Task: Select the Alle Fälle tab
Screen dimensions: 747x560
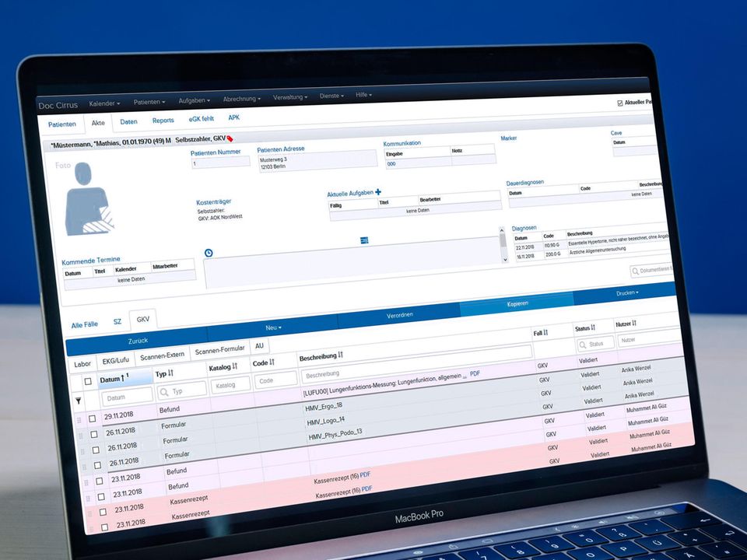Action: point(85,324)
